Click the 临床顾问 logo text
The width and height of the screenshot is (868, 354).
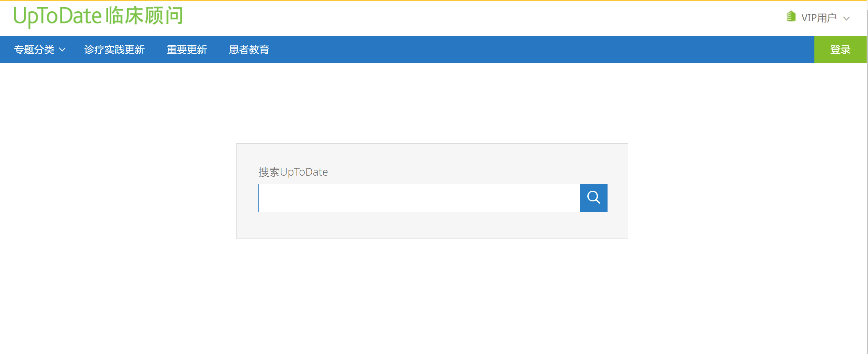[x=144, y=16]
